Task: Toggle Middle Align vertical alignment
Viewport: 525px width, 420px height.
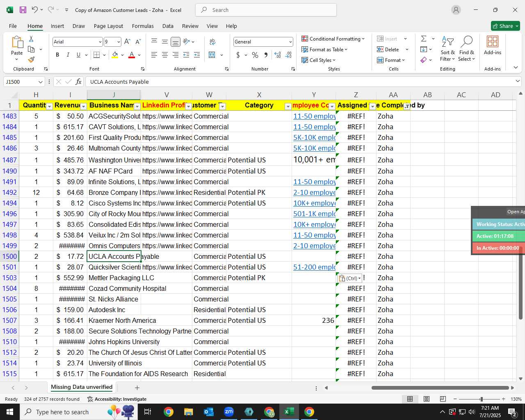Action: [x=165, y=42]
